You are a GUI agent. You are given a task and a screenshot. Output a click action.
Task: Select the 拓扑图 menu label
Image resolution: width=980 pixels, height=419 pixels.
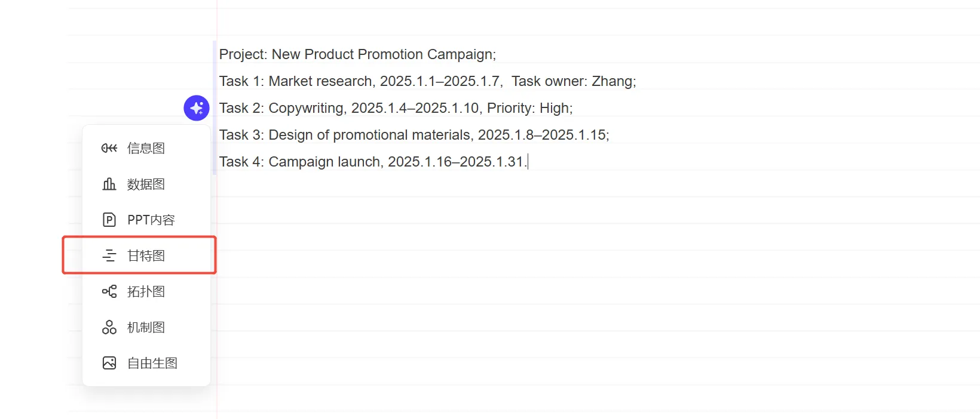click(x=146, y=291)
